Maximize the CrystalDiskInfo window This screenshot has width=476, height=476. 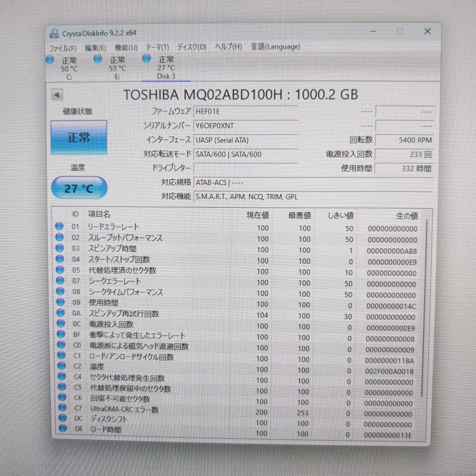point(400,31)
